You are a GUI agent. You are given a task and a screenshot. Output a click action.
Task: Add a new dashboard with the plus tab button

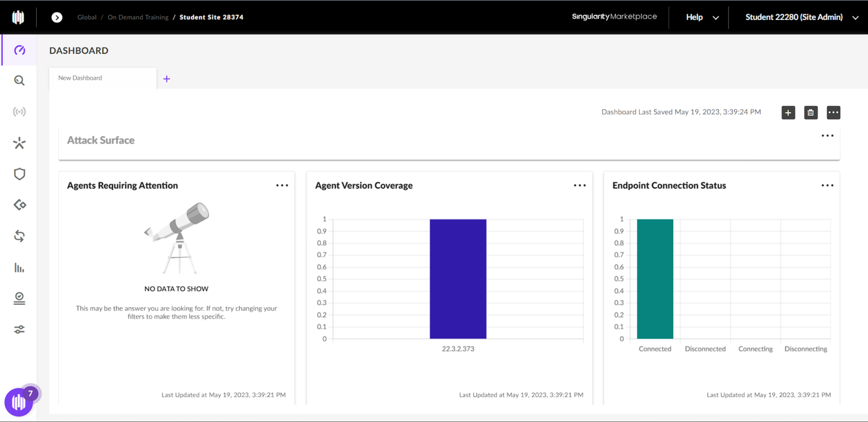point(166,78)
